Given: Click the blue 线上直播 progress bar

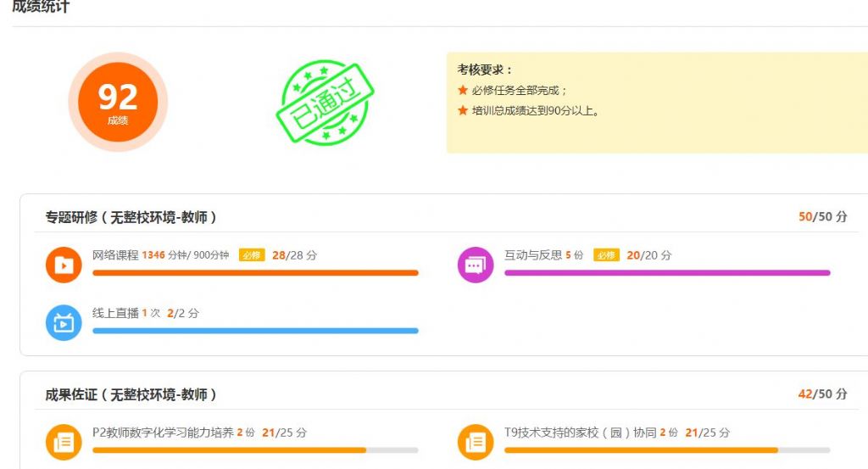Looking at the screenshot, I should (255, 331).
